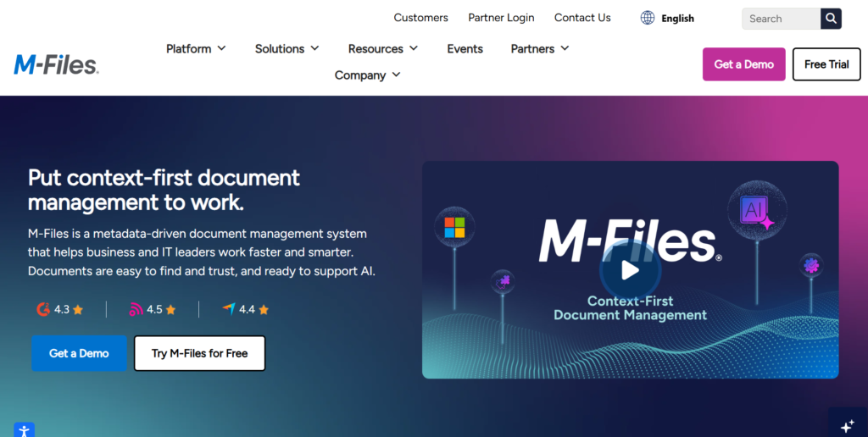Play the Context-First Document Management video
This screenshot has height=437, width=868.
[630, 270]
